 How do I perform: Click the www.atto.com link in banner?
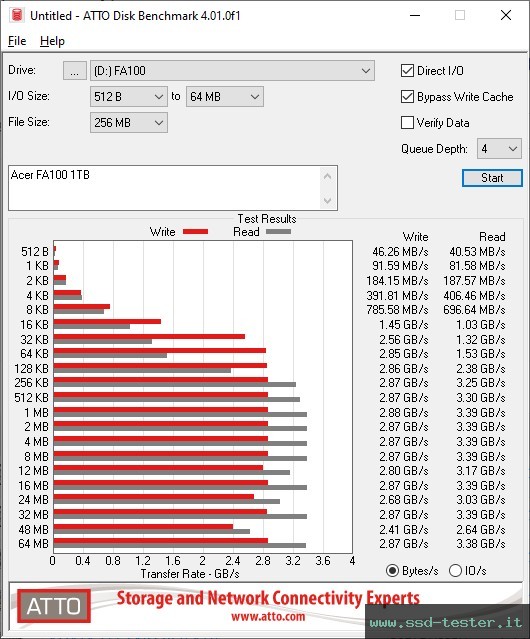click(x=268, y=616)
